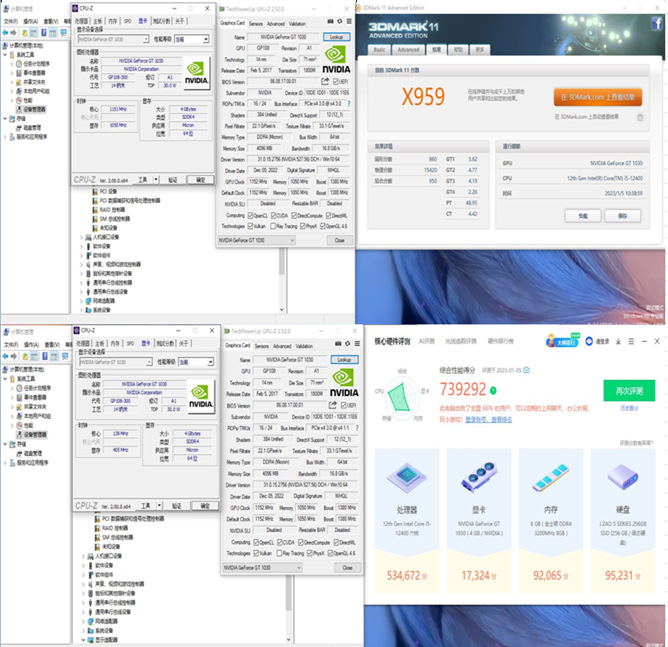Click the Close button in lower GPU-Z
The height and width of the screenshot is (647, 668).
(348, 567)
